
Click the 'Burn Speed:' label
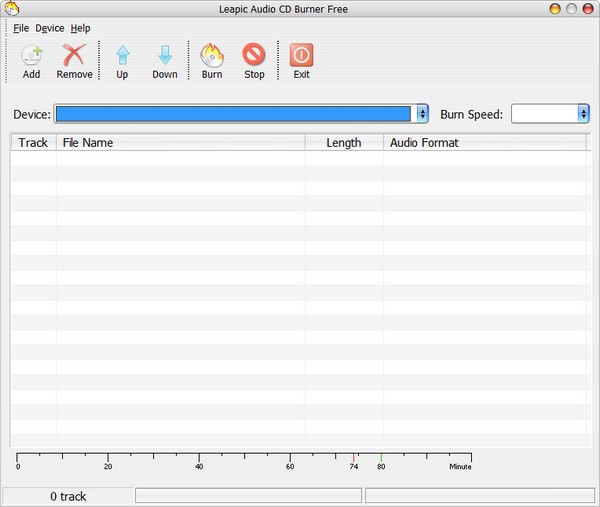point(471,114)
